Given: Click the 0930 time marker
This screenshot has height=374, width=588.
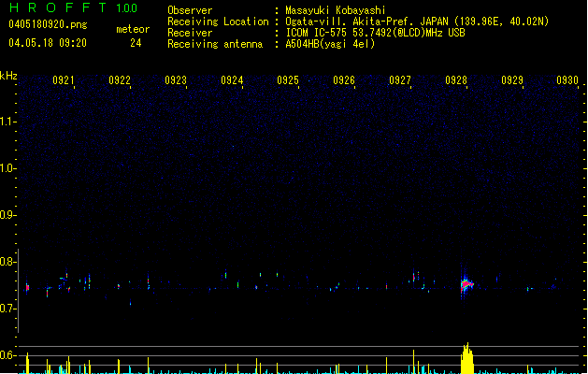Looking at the screenshot, I should (x=567, y=80).
